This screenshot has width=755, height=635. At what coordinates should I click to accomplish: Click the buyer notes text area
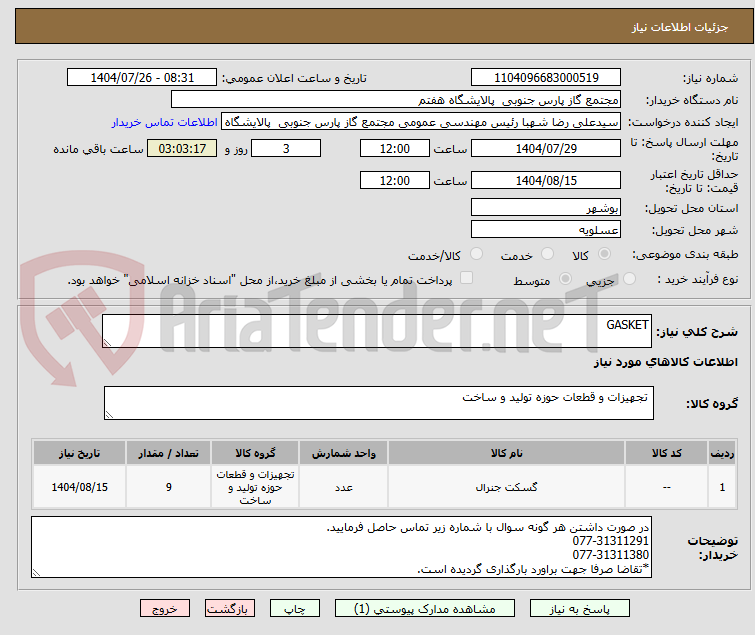(341, 547)
